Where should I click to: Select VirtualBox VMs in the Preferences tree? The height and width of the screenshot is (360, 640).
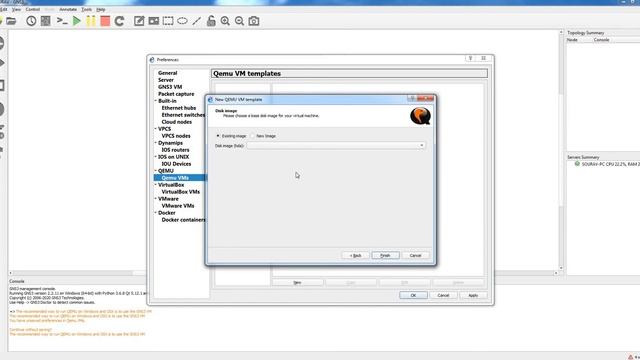coord(181,191)
